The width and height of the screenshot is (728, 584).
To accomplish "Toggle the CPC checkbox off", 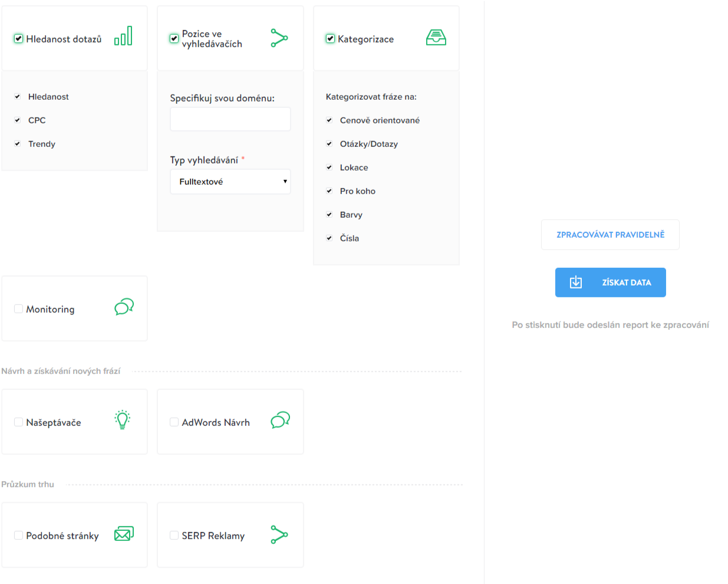I will point(18,120).
